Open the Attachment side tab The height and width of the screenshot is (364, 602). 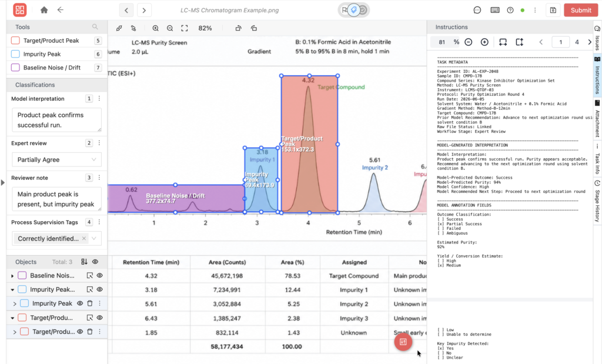pos(597,119)
